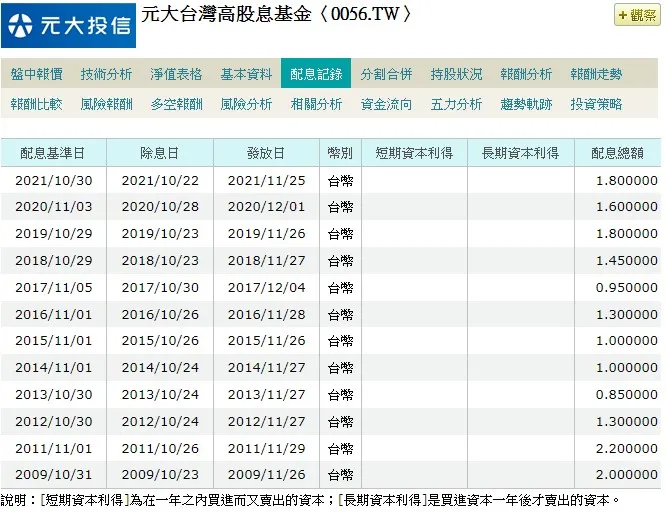This screenshot has width=667, height=512.
Task: Select ex-dividend date 2012/10/24
Action: click(160, 421)
